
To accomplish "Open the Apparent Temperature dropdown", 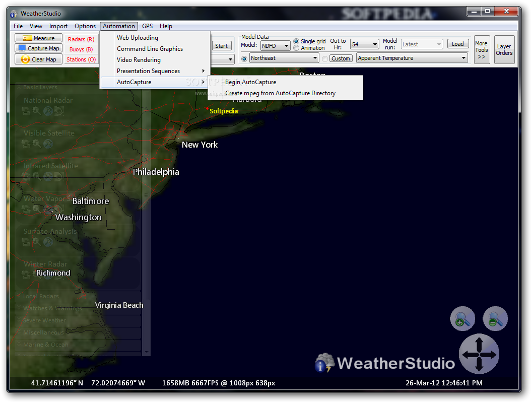I will pyautogui.click(x=412, y=58).
